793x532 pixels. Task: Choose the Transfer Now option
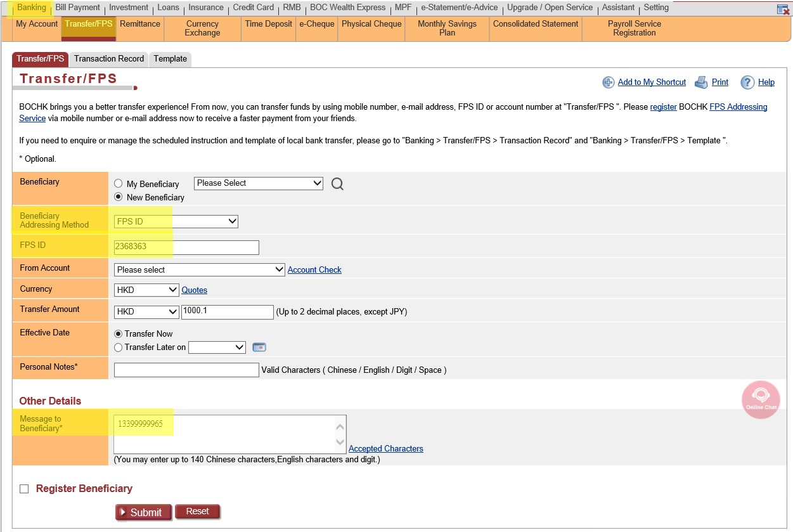[119, 334]
